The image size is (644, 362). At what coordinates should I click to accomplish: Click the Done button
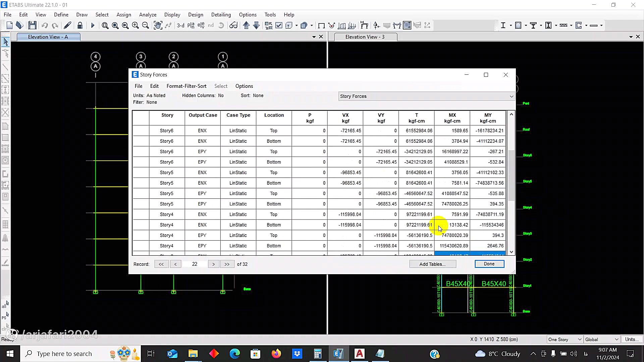click(x=489, y=264)
